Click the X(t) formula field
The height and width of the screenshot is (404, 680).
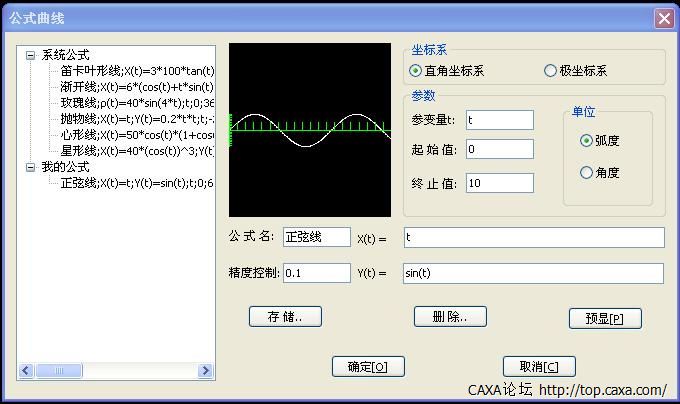coord(534,238)
